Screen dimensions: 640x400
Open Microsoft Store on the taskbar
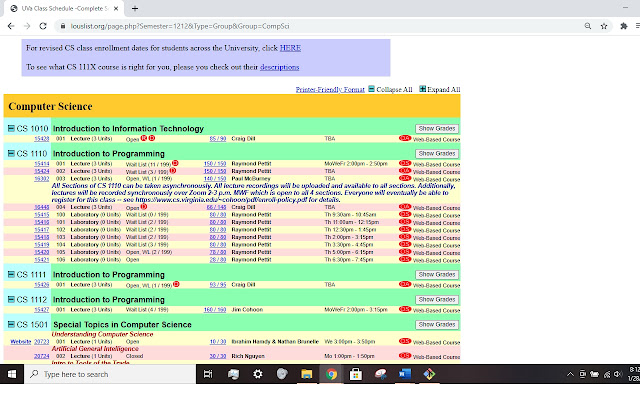[x=356, y=374]
